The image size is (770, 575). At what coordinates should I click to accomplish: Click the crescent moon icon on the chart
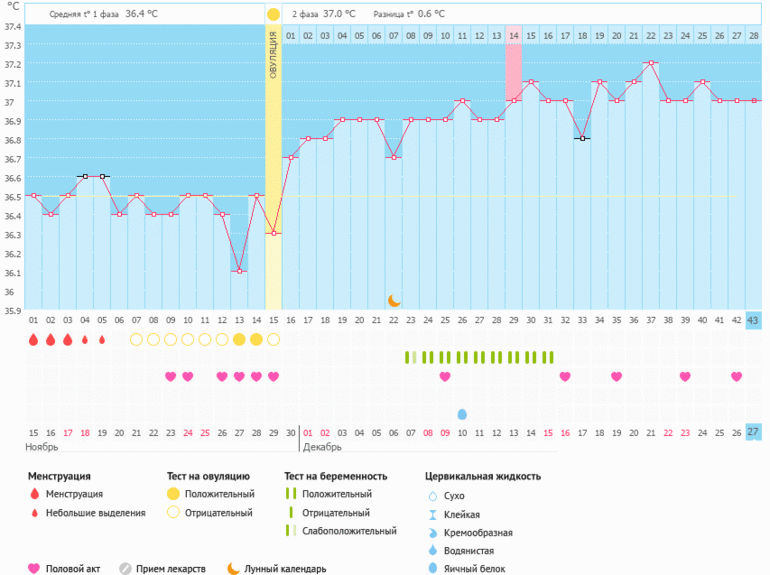click(394, 300)
